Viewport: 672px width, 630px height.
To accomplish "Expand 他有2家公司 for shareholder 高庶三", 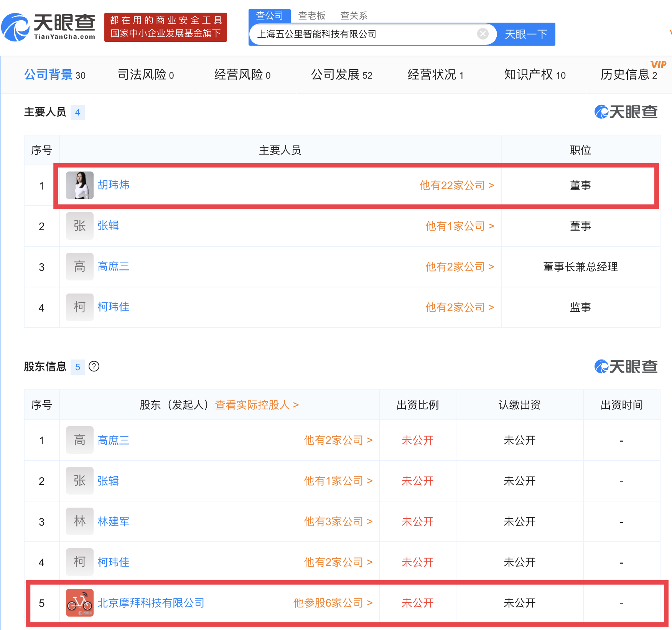I will (338, 440).
